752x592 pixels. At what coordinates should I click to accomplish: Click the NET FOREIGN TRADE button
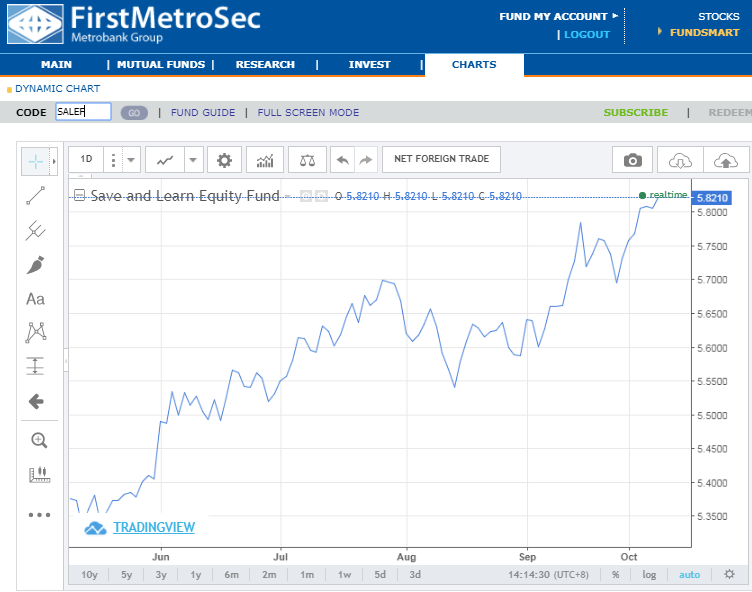click(441, 159)
